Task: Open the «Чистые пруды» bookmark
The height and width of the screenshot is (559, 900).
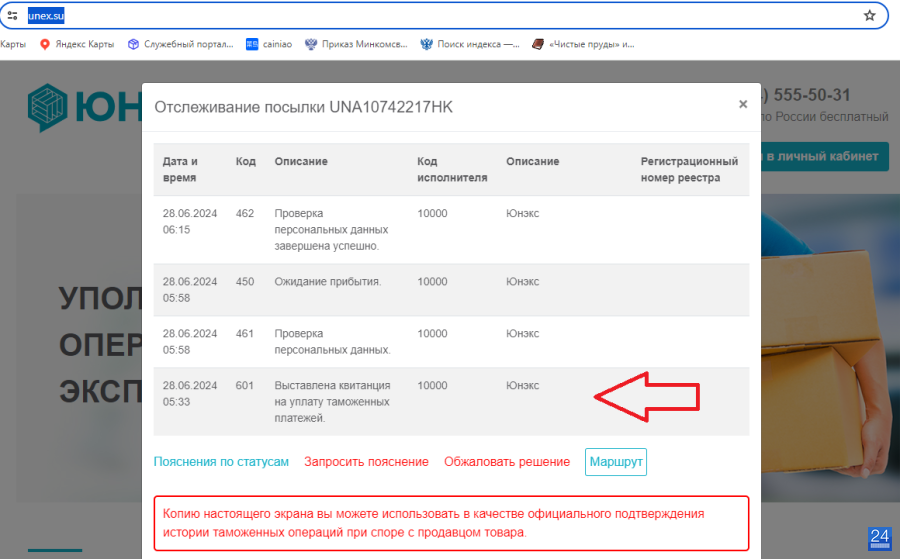Action: (x=583, y=44)
